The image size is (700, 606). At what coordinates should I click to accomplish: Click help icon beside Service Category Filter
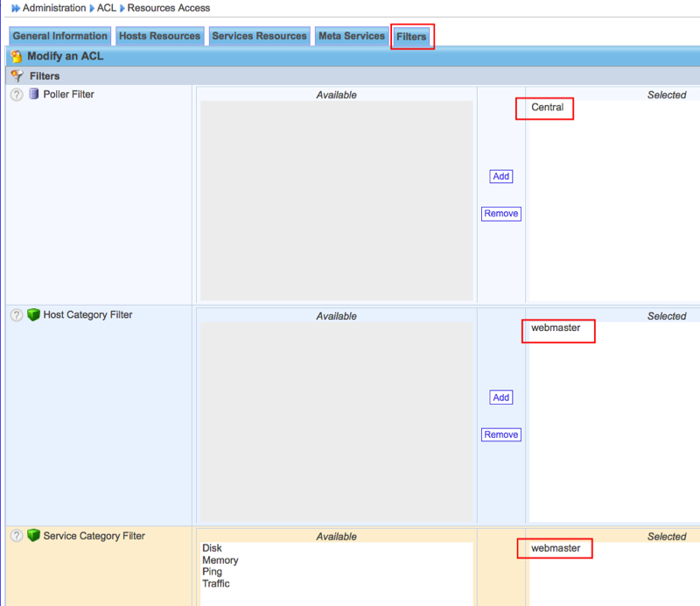[17, 536]
